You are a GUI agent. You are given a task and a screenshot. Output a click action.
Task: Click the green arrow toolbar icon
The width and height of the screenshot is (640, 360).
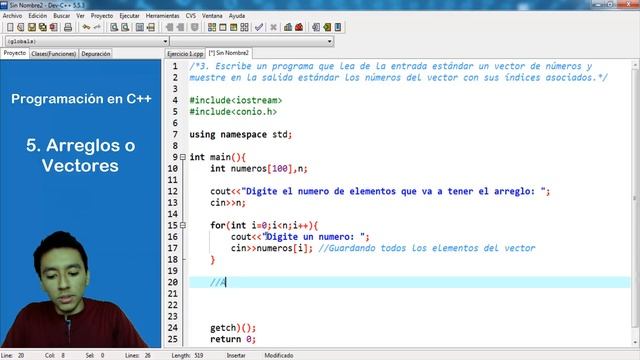pos(327,27)
